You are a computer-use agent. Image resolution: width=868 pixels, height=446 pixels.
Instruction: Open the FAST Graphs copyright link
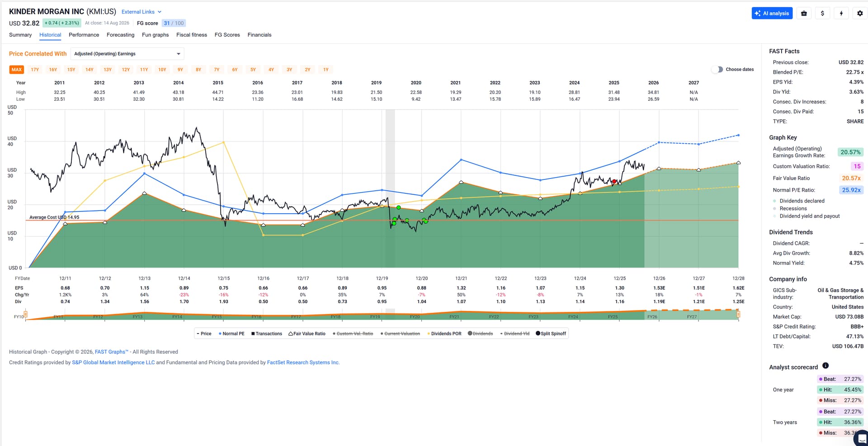pyautogui.click(x=112, y=352)
